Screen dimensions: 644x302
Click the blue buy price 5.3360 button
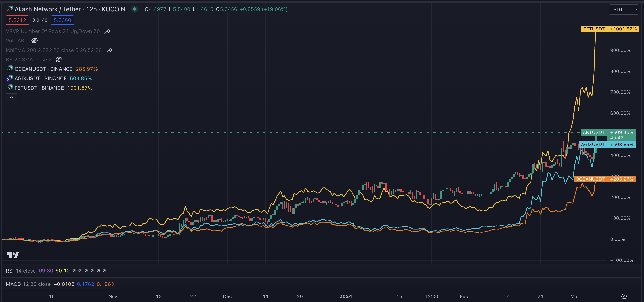click(62, 20)
